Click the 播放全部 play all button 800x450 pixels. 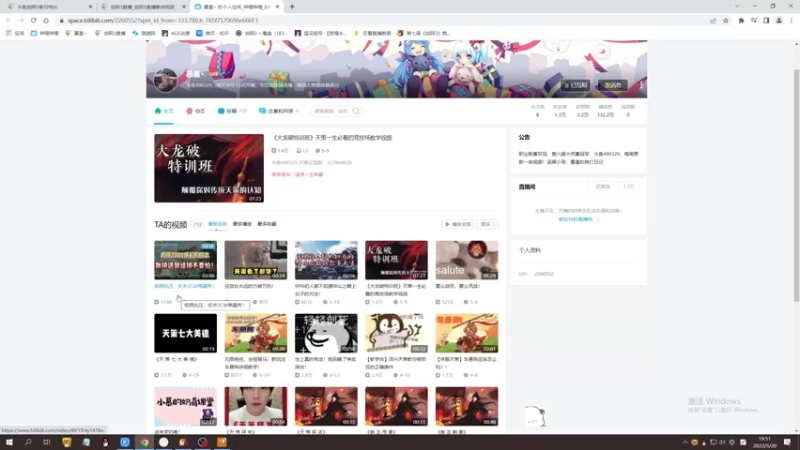click(458, 224)
